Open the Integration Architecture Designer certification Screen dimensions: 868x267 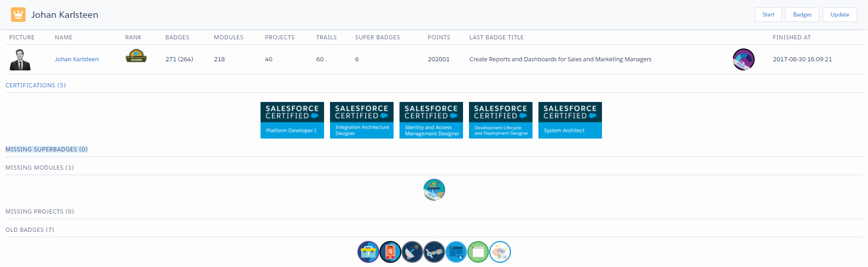[x=362, y=120]
